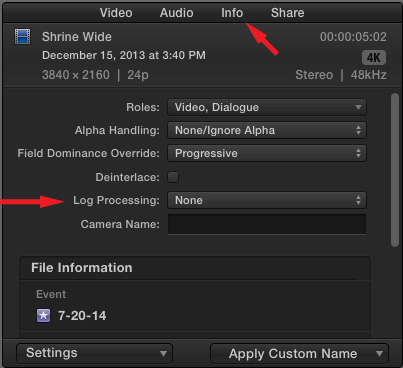
Task: Click the Log Processing label
Action: tap(116, 200)
